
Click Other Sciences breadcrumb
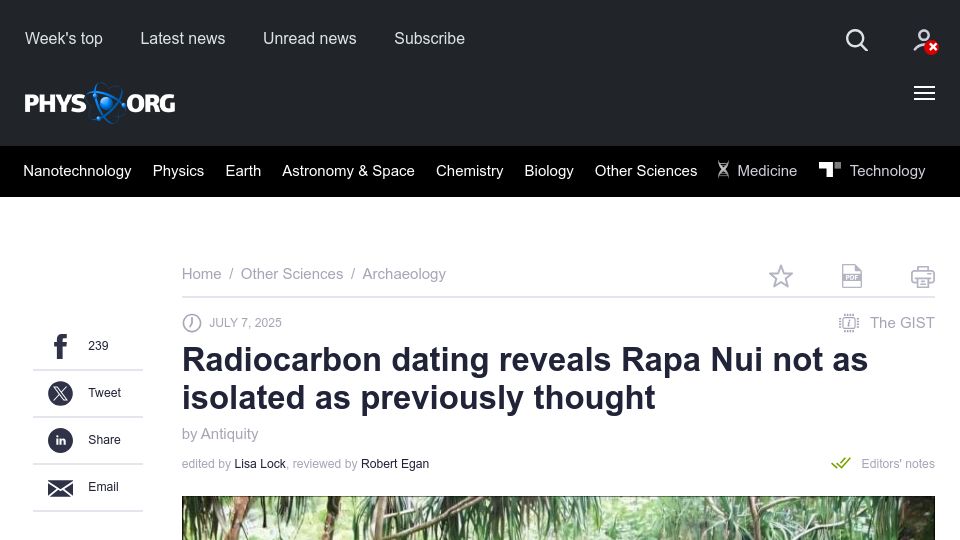click(291, 274)
